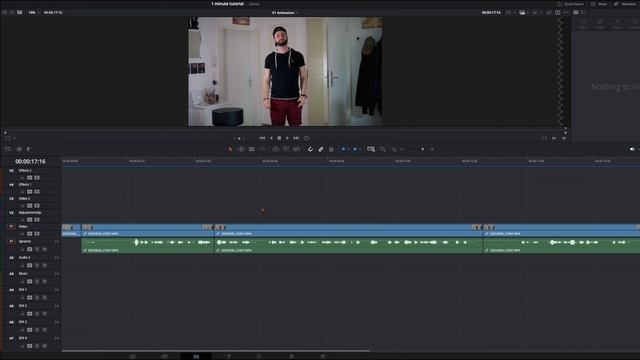Disable video on V2 Adjustment clip track
Image resolution: width=640 pixels, height=360 pixels.
(37, 220)
